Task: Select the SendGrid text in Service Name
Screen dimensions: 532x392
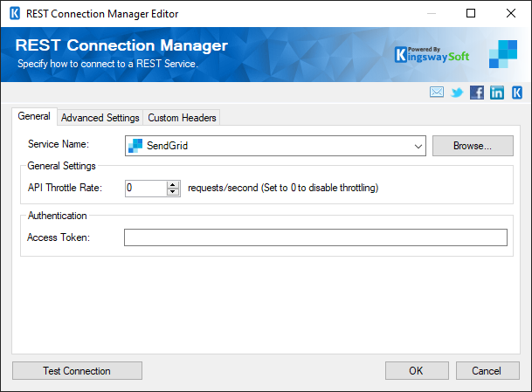Action: click(x=167, y=146)
